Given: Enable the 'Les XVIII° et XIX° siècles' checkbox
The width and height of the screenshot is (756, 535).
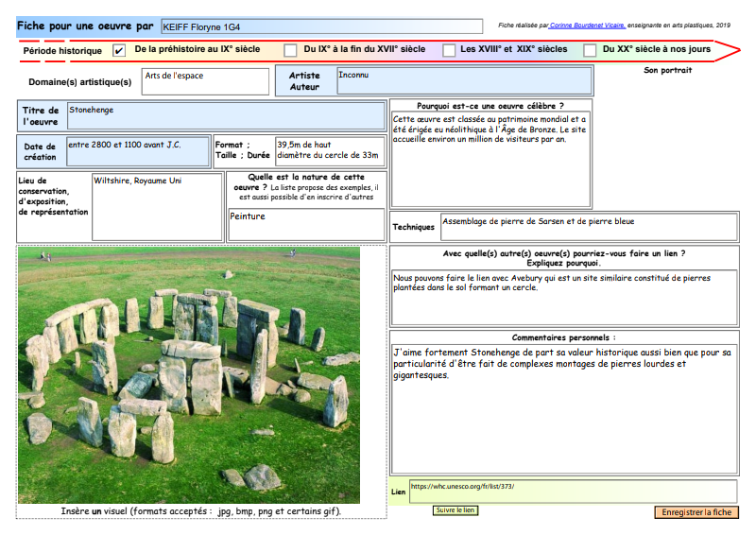Looking at the screenshot, I should (450, 50).
